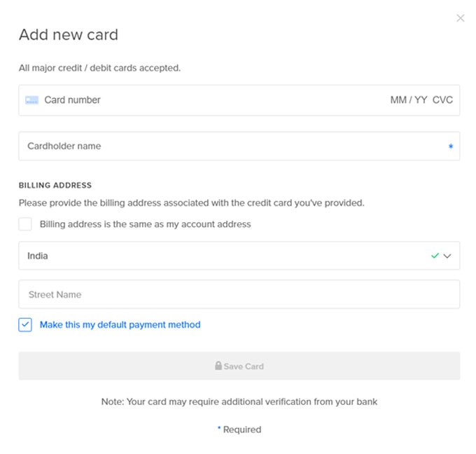Open the country selector showing India
Viewport: 476px width, 454px height.
point(239,256)
